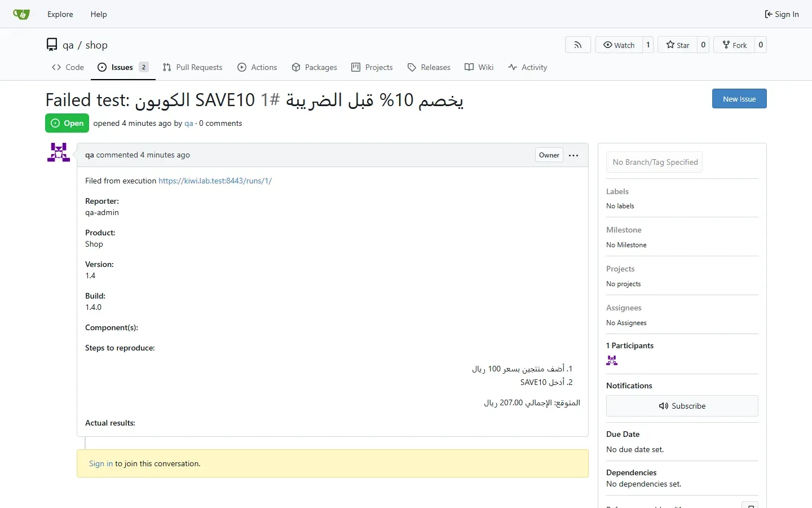Click the 'No due date set.' text
The width and height of the screenshot is (812, 508).
(635, 449)
